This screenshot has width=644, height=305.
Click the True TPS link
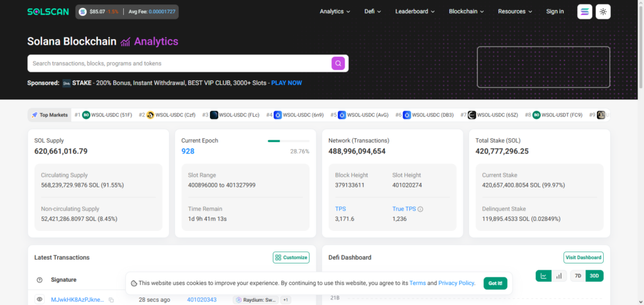click(x=404, y=209)
